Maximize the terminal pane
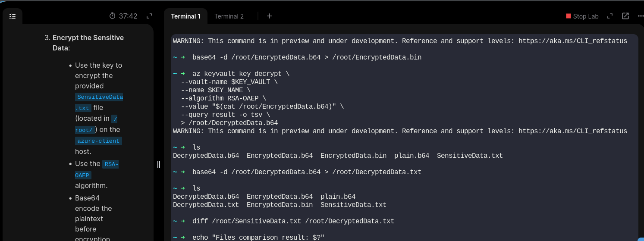 tap(610, 16)
